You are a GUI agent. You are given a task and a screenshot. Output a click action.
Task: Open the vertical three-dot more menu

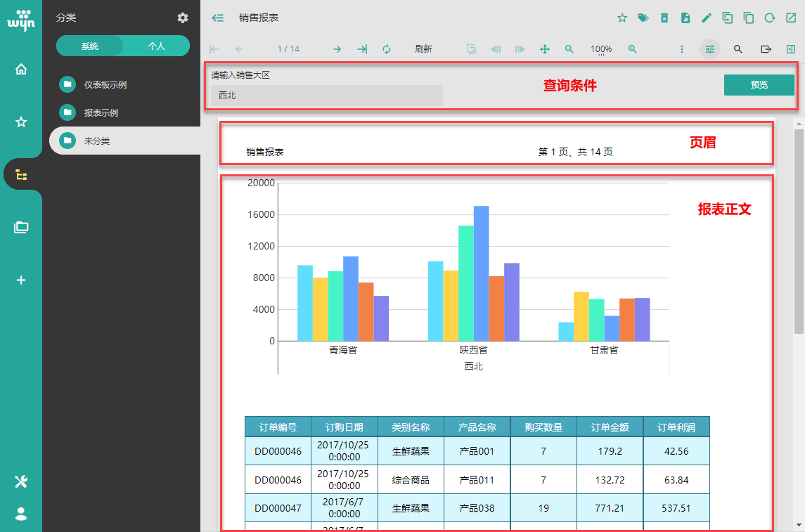pos(682,49)
